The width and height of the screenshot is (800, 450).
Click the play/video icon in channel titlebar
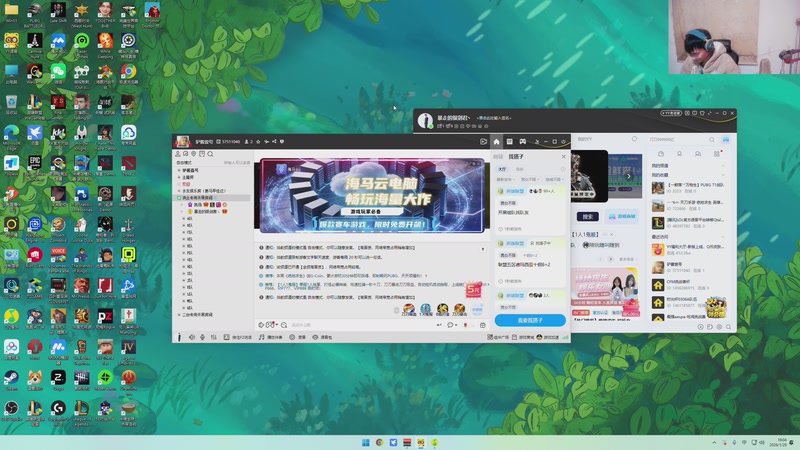pyautogui.click(x=483, y=142)
